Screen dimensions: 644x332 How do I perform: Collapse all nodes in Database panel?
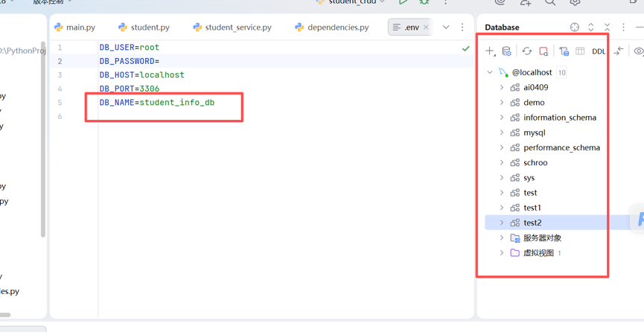coord(607,27)
